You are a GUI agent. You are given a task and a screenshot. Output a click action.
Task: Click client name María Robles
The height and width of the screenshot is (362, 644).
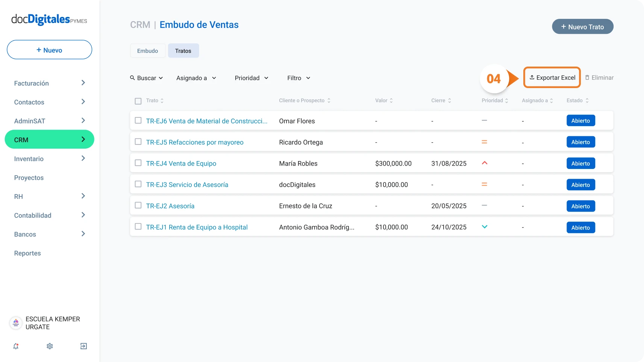(298, 163)
